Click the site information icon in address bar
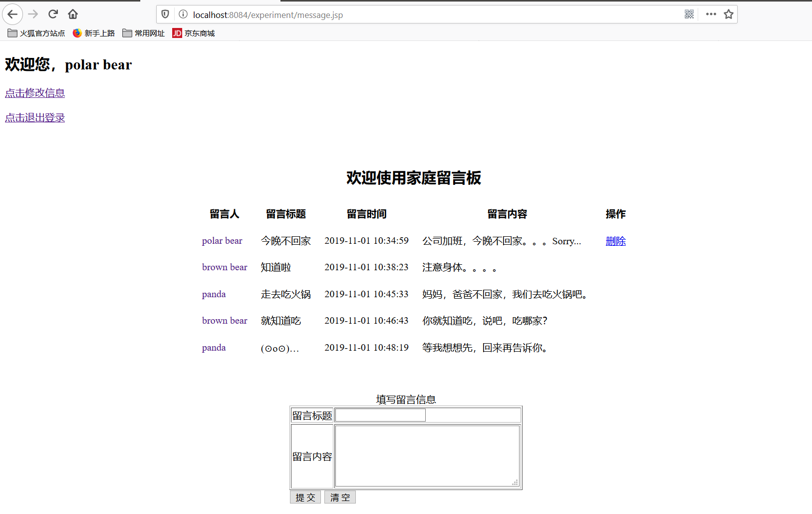Image resolution: width=812 pixels, height=514 pixels. (183, 15)
